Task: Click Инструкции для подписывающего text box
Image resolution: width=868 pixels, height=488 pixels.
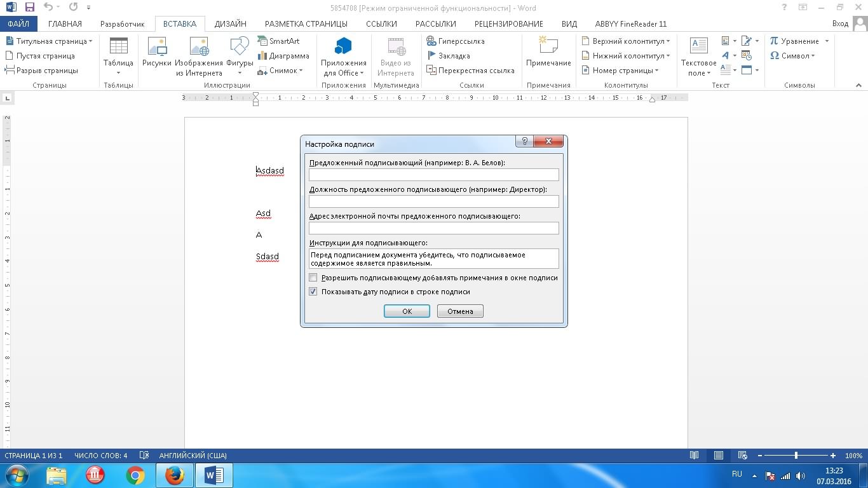Action: (434, 259)
